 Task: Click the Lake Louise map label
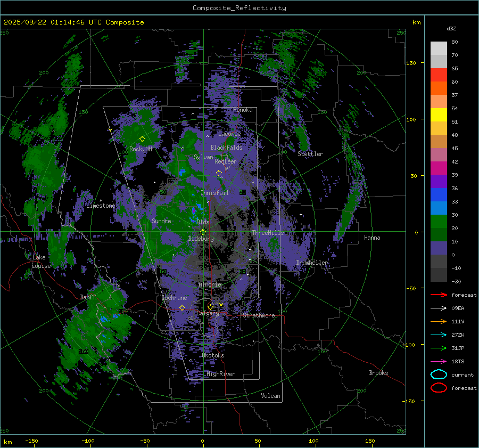(41, 262)
